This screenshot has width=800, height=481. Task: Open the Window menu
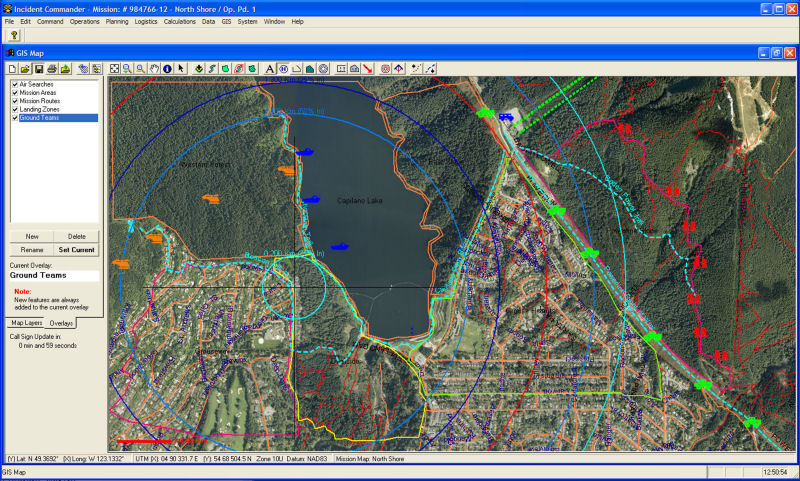click(274, 21)
